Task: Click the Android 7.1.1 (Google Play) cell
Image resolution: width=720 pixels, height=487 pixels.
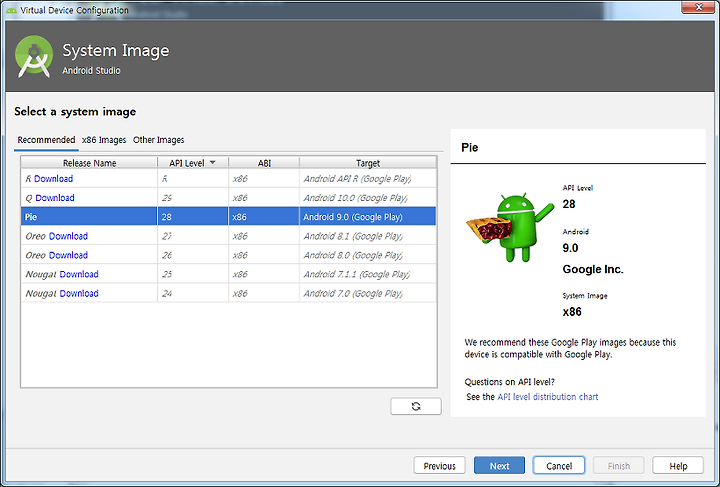Action: pyautogui.click(x=367, y=274)
